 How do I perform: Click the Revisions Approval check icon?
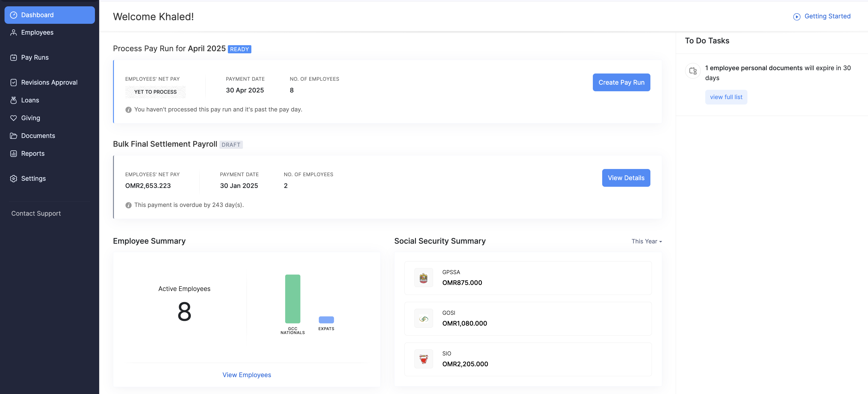14,83
